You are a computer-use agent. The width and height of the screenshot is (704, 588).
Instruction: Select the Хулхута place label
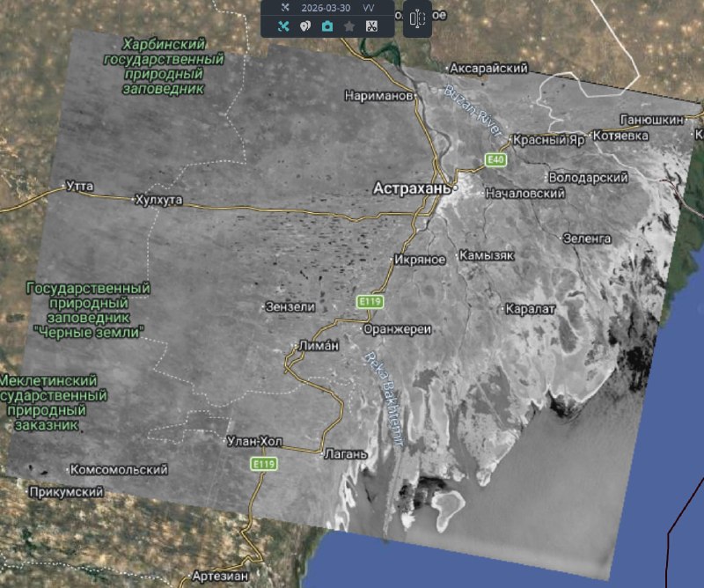coord(158,200)
